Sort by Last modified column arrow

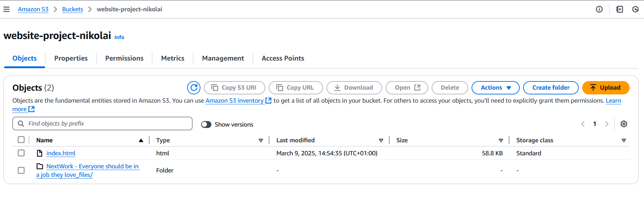tap(381, 140)
